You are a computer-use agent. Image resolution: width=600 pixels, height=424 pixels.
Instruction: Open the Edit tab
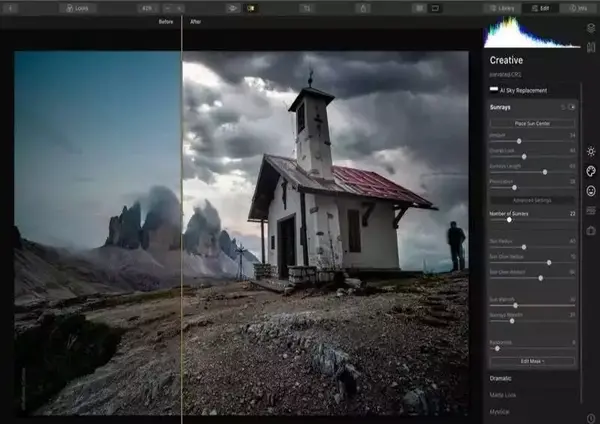pyautogui.click(x=541, y=8)
